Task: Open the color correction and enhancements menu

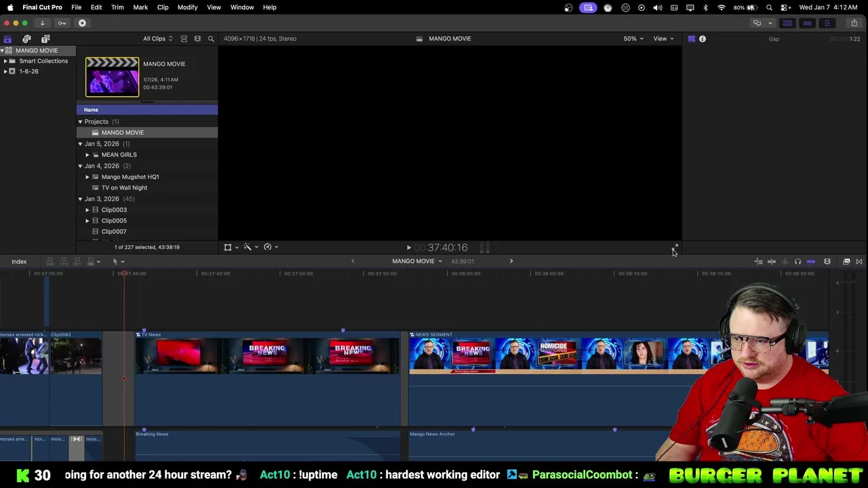Action: (x=251, y=247)
